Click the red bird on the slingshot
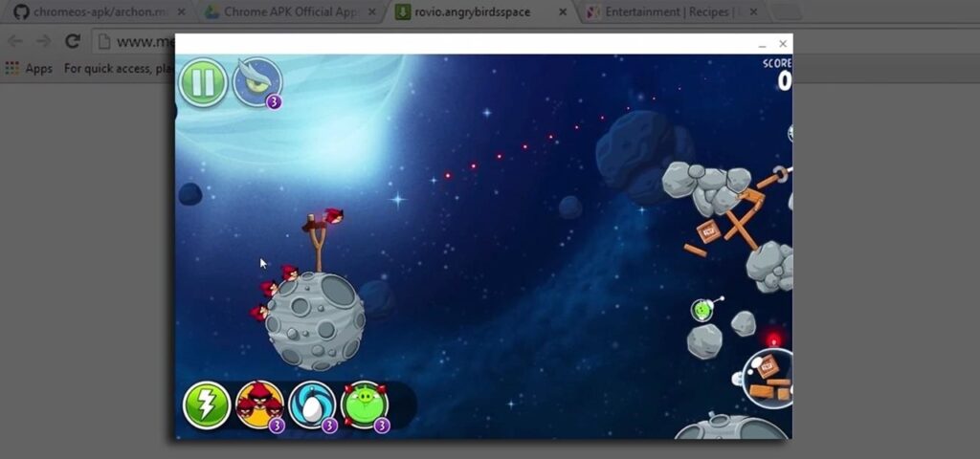This screenshot has width=980, height=459. click(x=334, y=216)
